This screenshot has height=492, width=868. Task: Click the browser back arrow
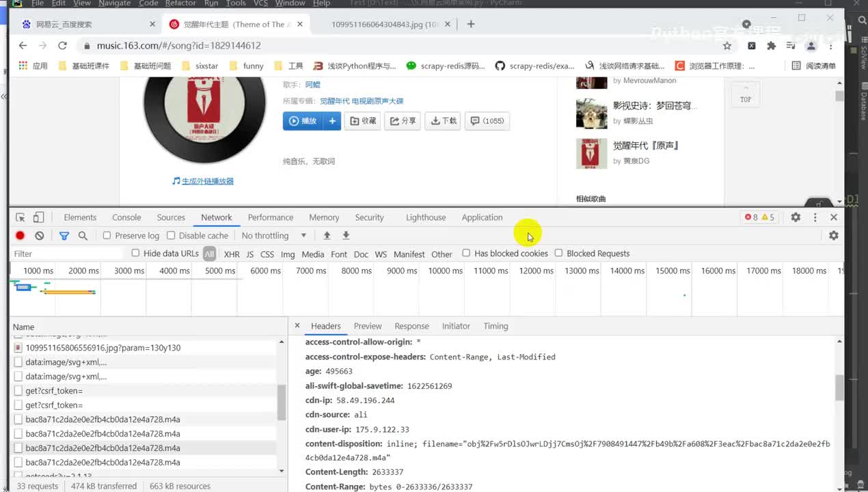23,45
